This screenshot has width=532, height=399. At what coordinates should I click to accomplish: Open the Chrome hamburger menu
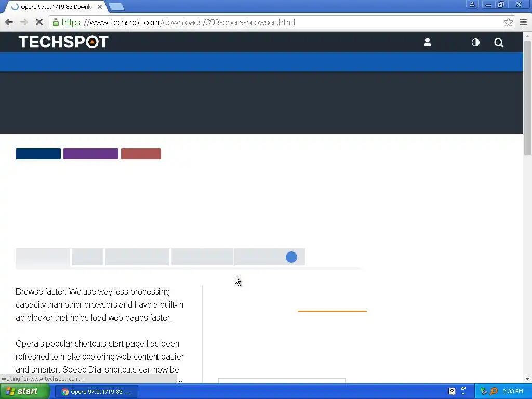[x=523, y=22]
